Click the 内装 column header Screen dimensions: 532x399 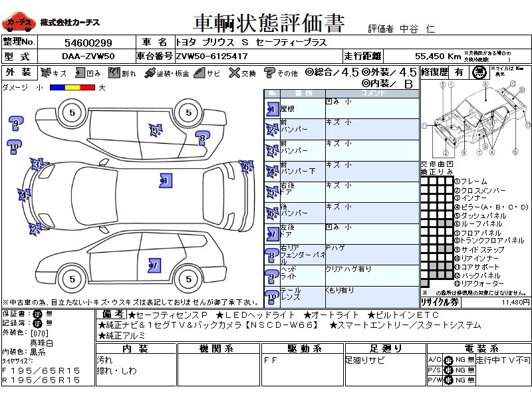136,348
